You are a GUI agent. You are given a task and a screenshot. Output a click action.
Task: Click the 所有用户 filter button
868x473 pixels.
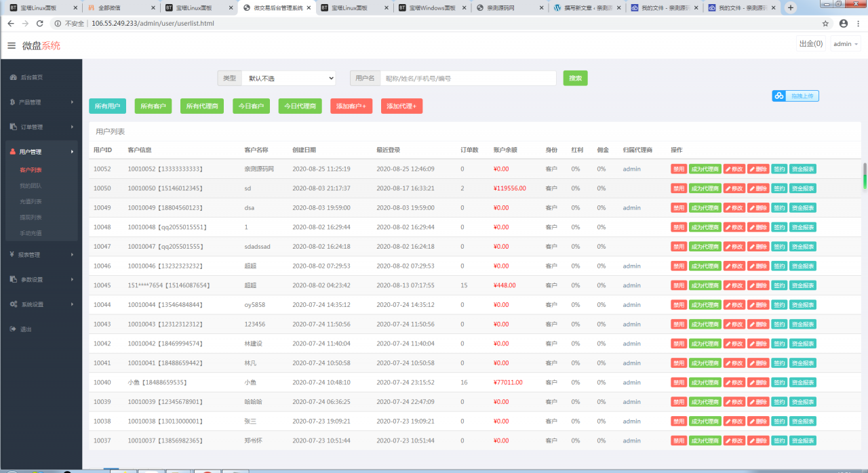tap(107, 106)
